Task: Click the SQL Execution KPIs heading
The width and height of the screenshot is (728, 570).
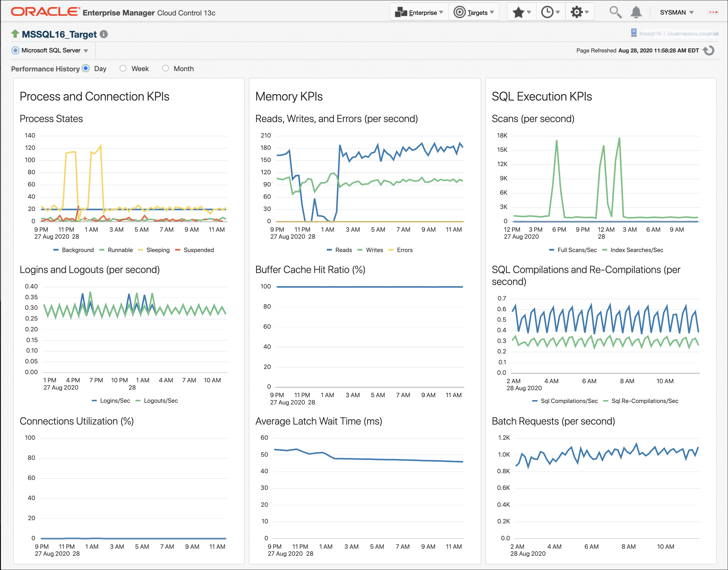Action: pos(542,96)
